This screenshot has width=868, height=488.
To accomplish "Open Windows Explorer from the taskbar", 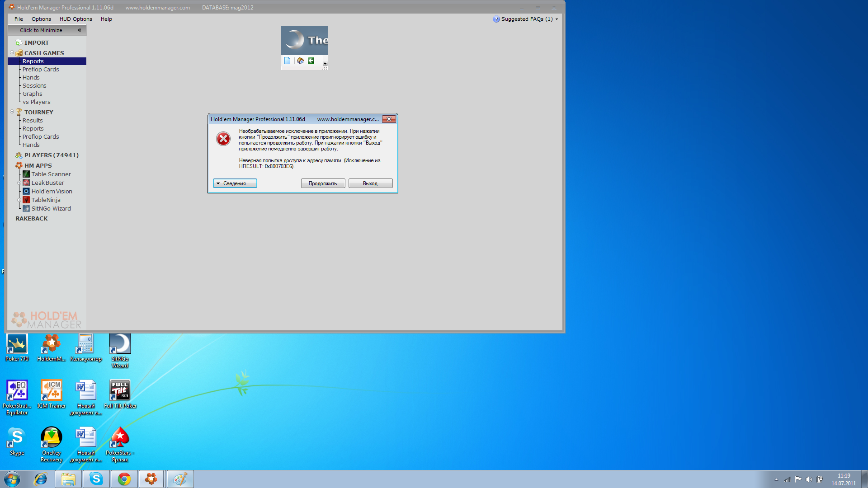I will [x=68, y=479].
